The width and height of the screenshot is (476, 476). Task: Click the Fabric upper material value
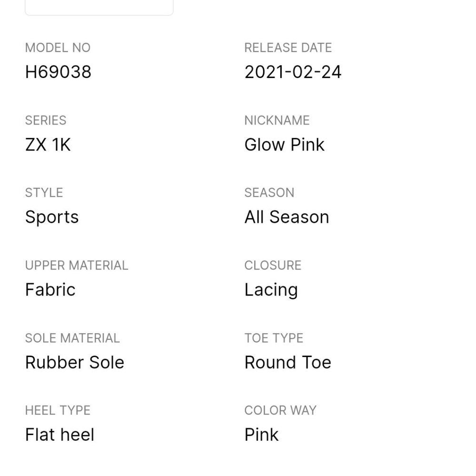point(50,290)
